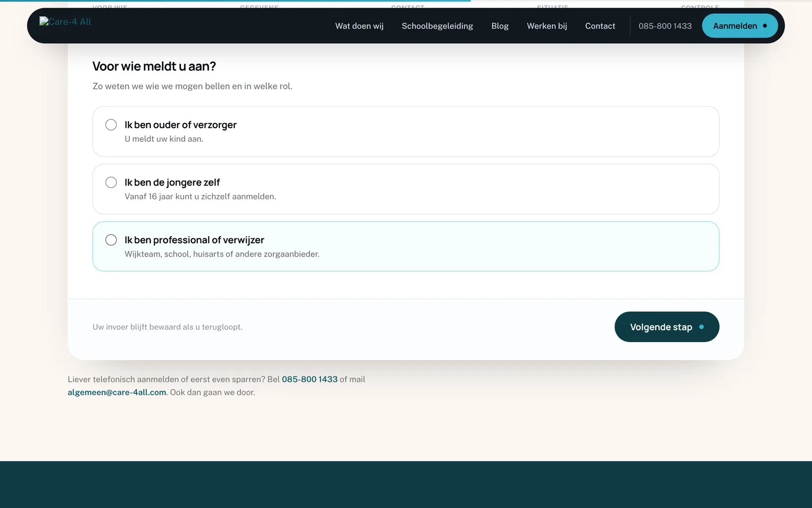Click the Aanmelden button in header
The image size is (812, 508).
point(739,26)
